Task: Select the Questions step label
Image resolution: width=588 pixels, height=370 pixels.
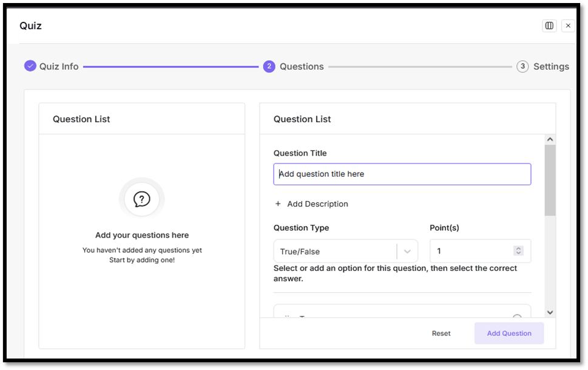Action: (x=302, y=67)
